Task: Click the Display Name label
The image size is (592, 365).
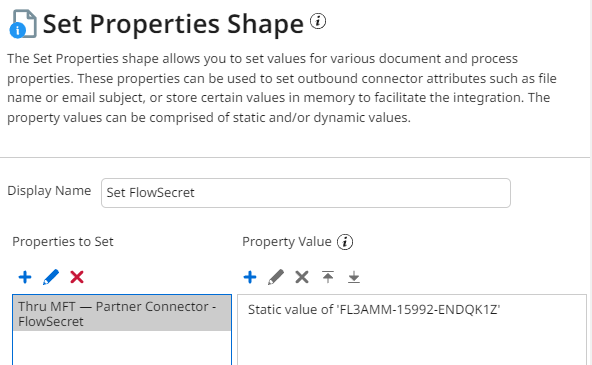Action: [49, 191]
